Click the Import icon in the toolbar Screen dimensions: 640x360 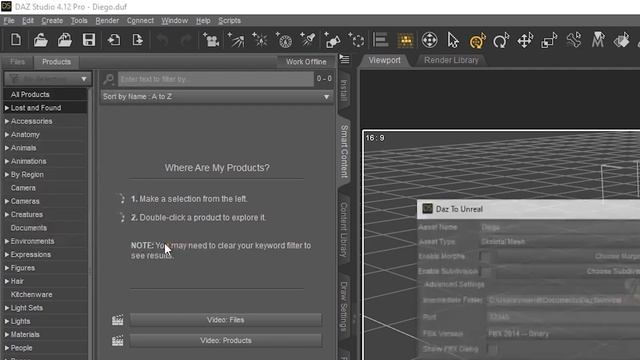click(x=114, y=40)
